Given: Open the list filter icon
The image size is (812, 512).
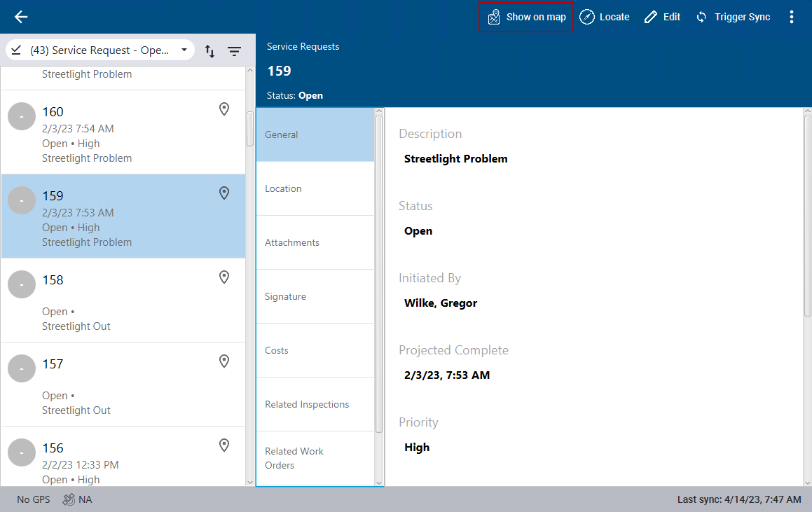Looking at the screenshot, I should [234, 51].
